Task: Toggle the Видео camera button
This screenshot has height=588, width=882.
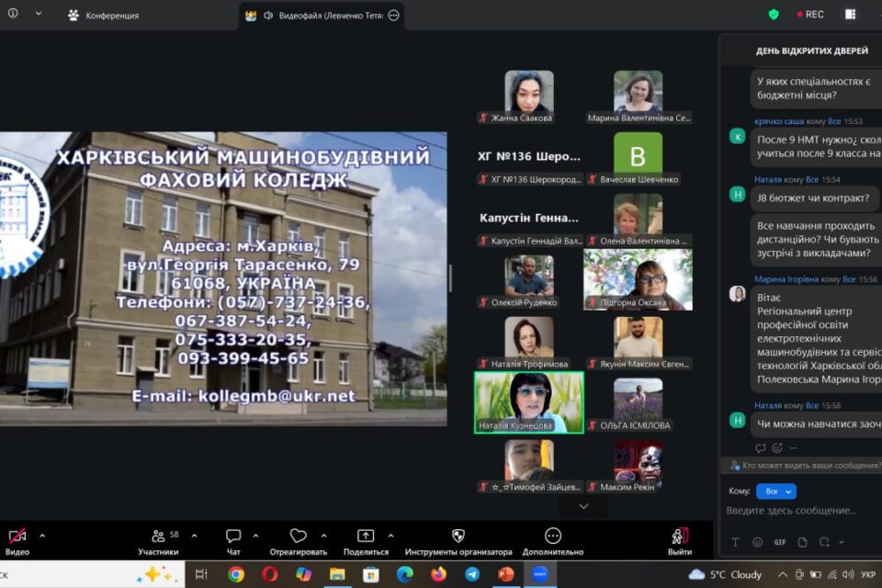Action: 17,542
